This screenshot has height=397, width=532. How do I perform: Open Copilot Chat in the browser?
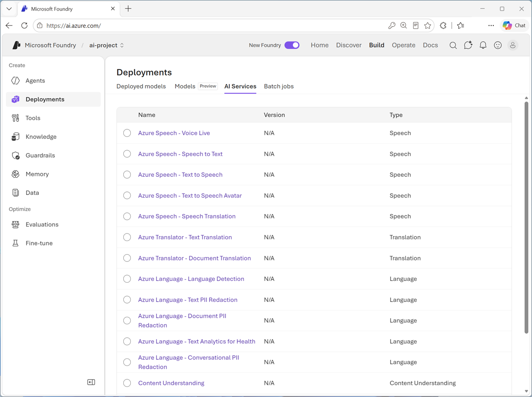click(514, 26)
